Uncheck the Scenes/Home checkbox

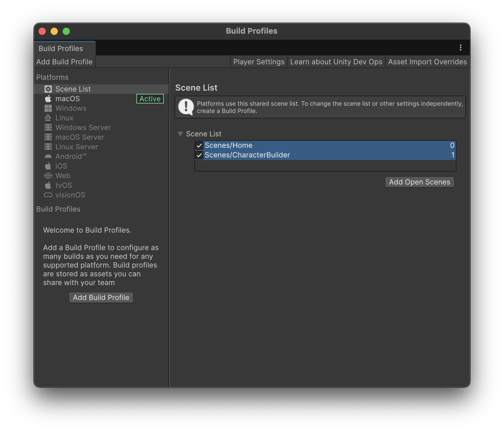pyautogui.click(x=199, y=146)
